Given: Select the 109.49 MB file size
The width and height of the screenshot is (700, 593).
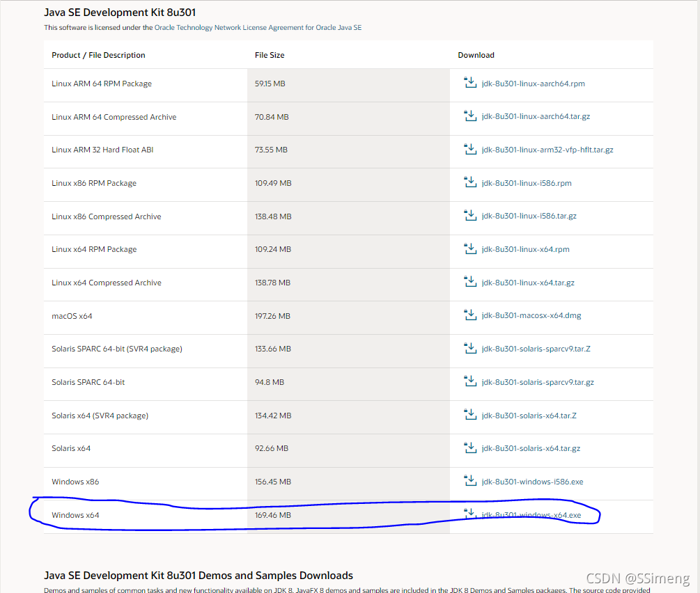Looking at the screenshot, I should (273, 183).
